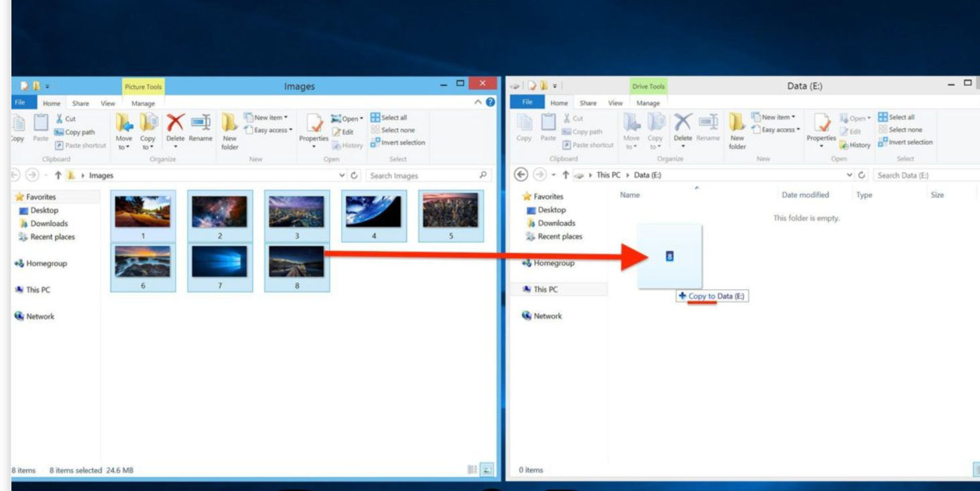Open the View tab in Data (E:) window
The height and width of the screenshot is (491, 980).
pyautogui.click(x=615, y=103)
